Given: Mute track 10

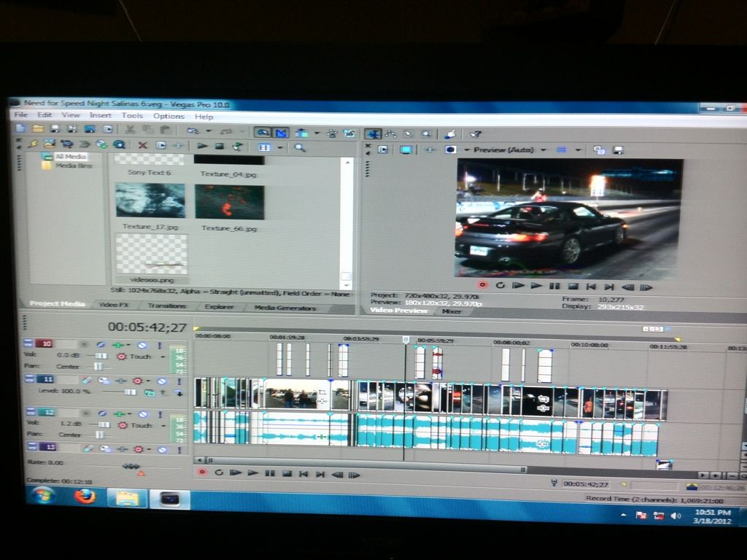Looking at the screenshot, I should (x=142, y=345).
